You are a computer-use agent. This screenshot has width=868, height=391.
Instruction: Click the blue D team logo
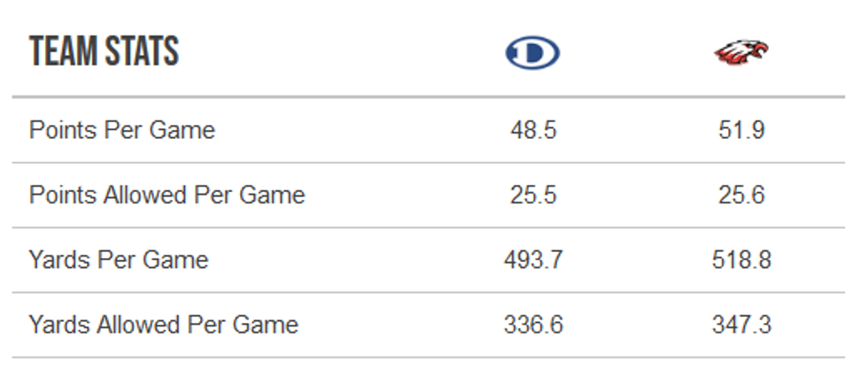532,54
